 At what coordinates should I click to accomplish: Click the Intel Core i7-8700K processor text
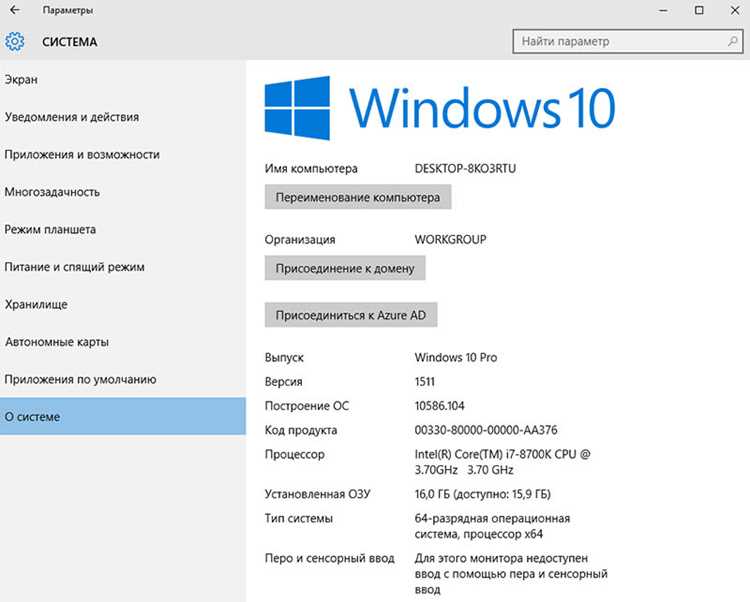tap(503, 462)
